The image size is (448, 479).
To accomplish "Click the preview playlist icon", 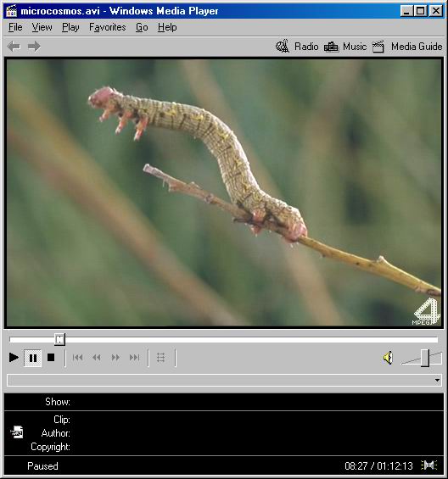I will click(x=161, y=357).
